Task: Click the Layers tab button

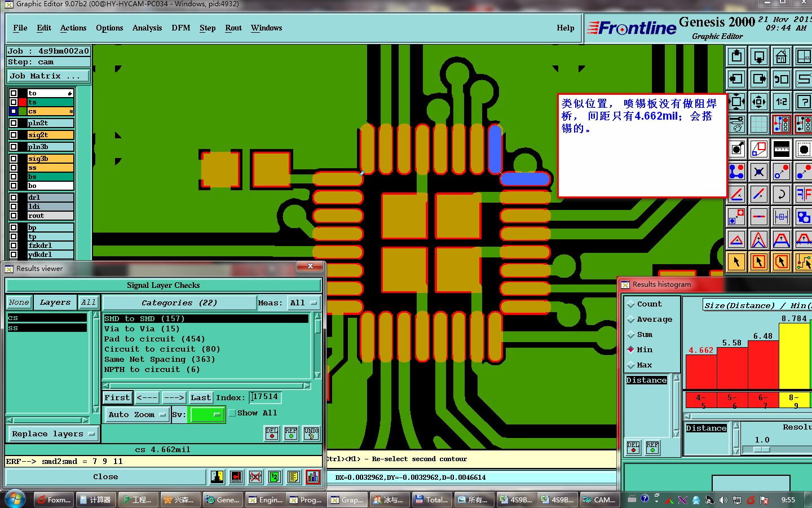Action: tap(55, 303)
